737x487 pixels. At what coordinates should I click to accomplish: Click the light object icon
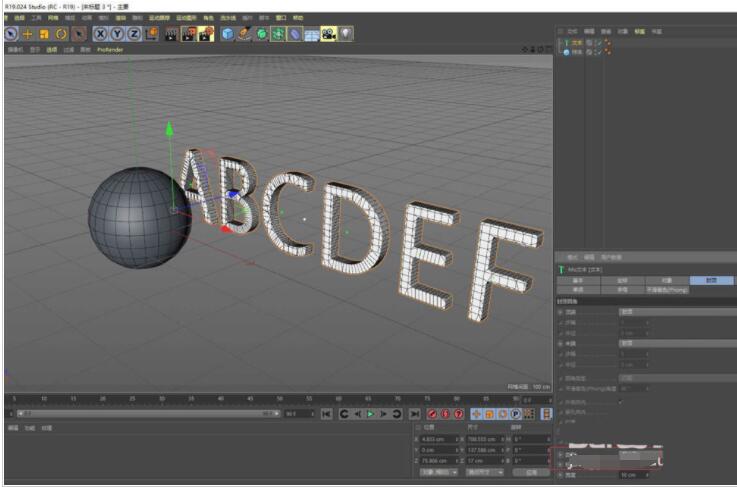pyautogui.click(x=346, y=34)
